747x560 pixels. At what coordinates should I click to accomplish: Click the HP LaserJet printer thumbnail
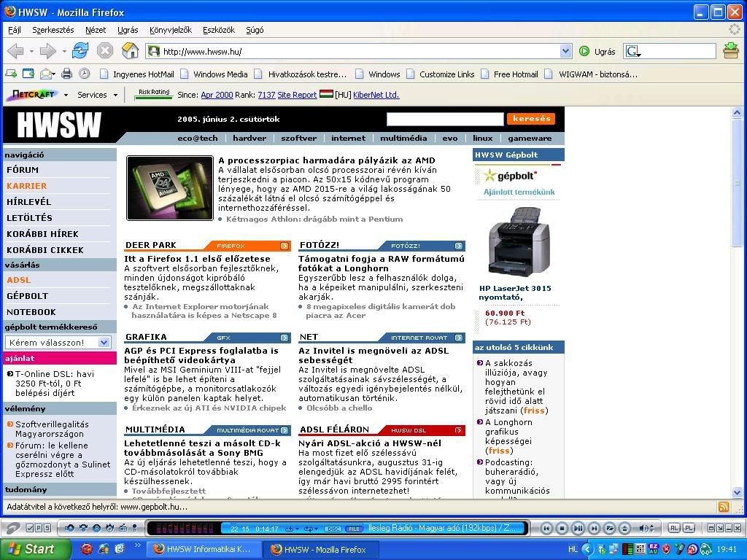coord(519,241)
